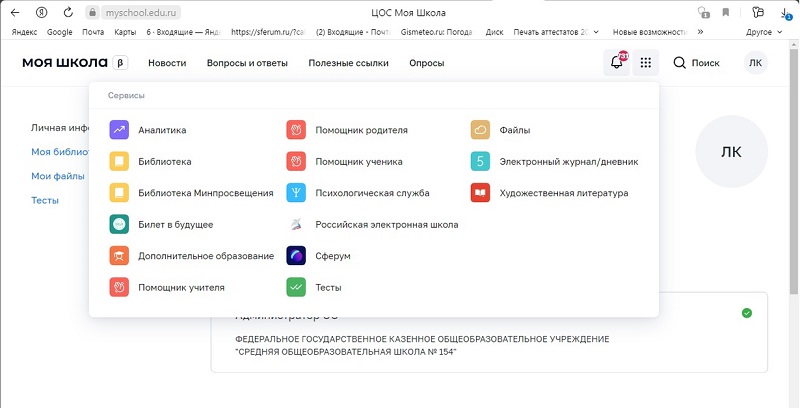Click the myschool.edu.ru address field
The width and height of the screenshot is (800, 408).
[142, 12]
